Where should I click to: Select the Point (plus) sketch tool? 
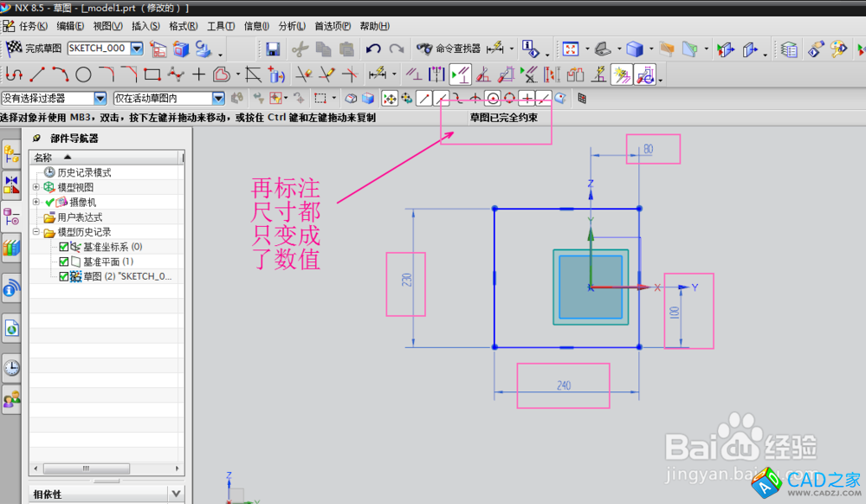pyautogui.click(x=198, y=74)
